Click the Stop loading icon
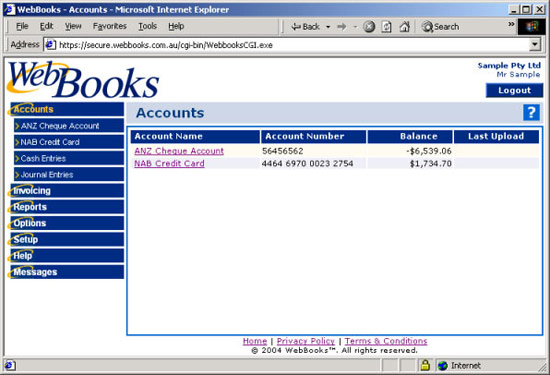Viewport: 550px width, 375px height. pos(369,27)
